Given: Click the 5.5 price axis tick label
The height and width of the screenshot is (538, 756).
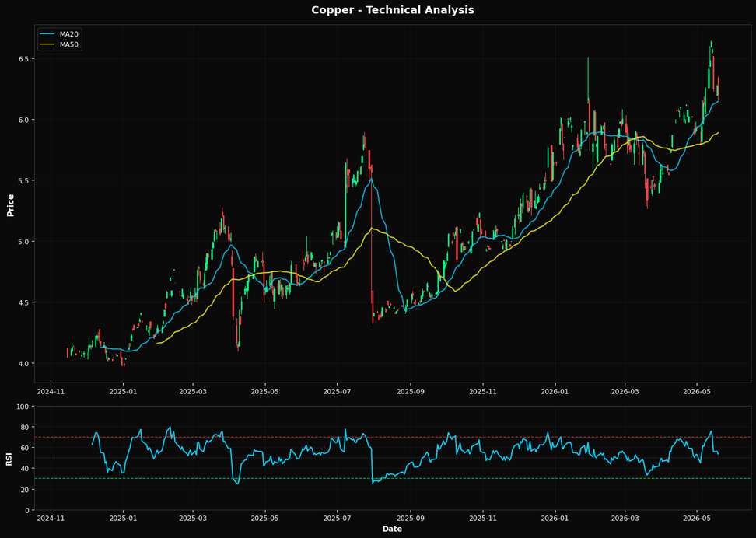Looking at the screenshot, I should click(25, 180).
